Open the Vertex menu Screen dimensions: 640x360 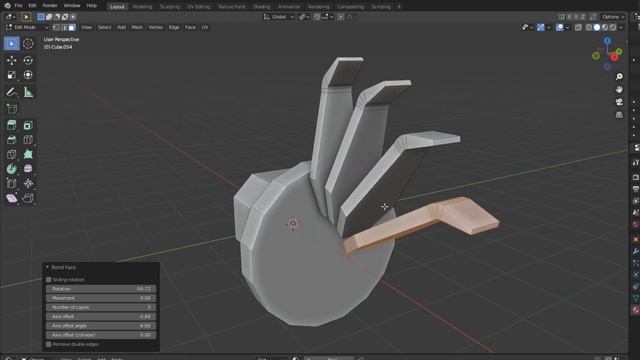coord(156,27)
